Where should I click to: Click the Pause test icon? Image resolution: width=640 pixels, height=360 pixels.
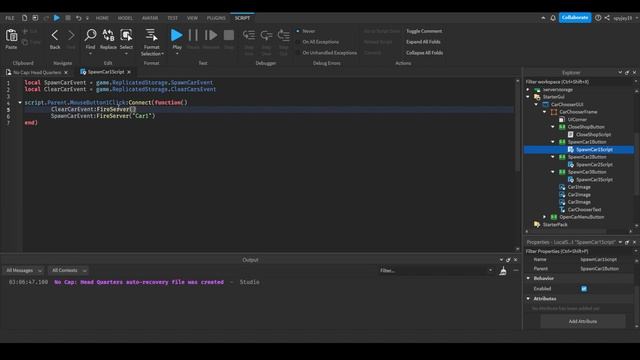193,35
